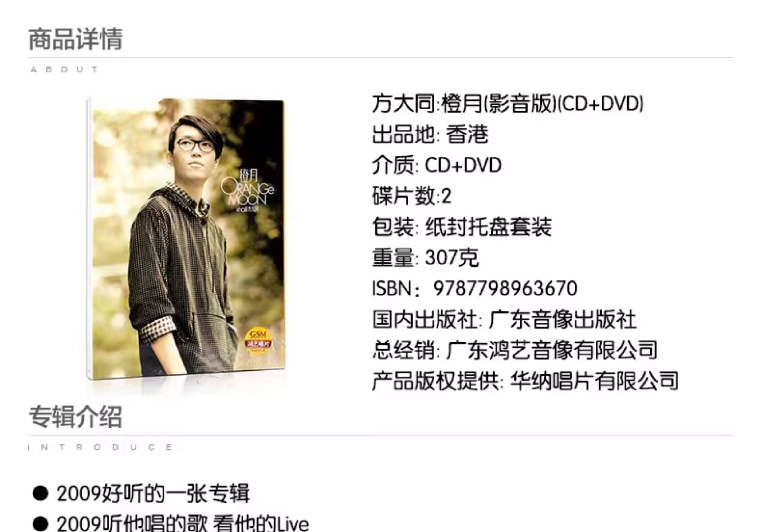Click the 产品版权提供: 华纳唱片有限公司 line
This screenshot has width=762, height=532.
click(525, 381)
